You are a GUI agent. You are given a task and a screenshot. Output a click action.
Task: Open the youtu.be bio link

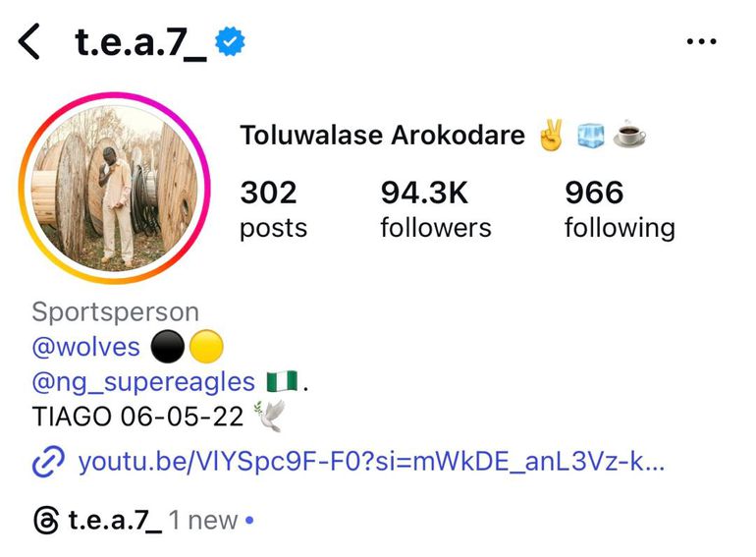click(x=371, y=462)
